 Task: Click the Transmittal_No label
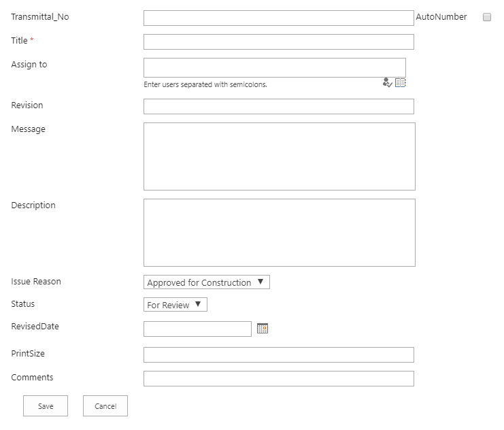click(x=40, y=17)
